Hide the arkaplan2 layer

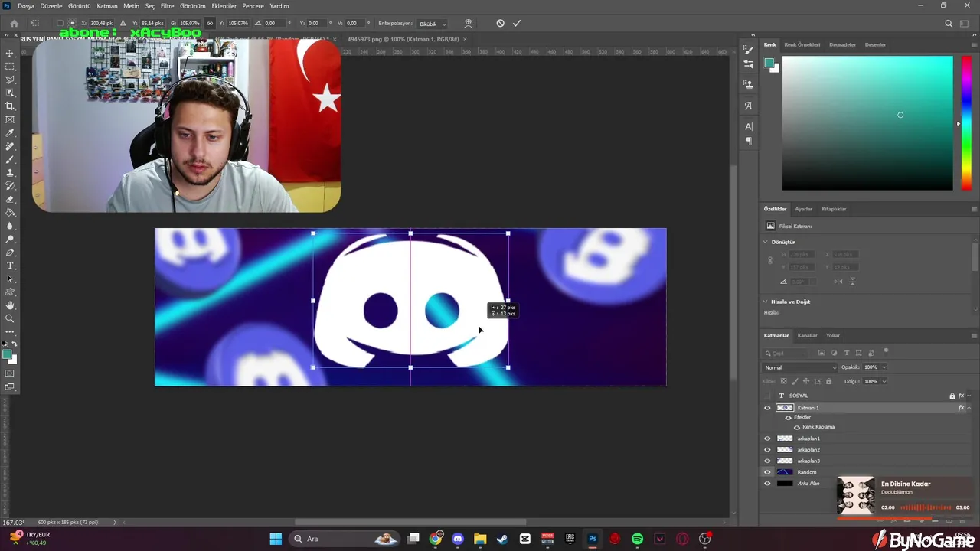pos(767,450)
